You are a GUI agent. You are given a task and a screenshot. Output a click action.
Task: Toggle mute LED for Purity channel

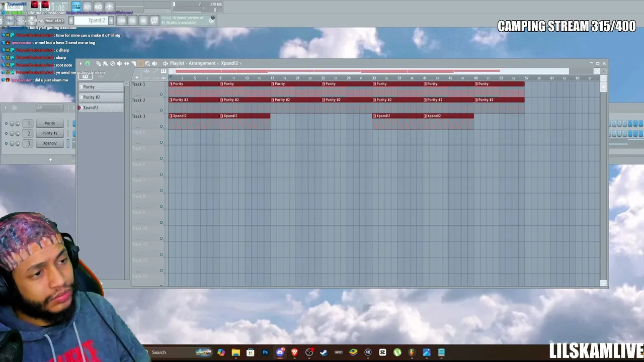6,123
